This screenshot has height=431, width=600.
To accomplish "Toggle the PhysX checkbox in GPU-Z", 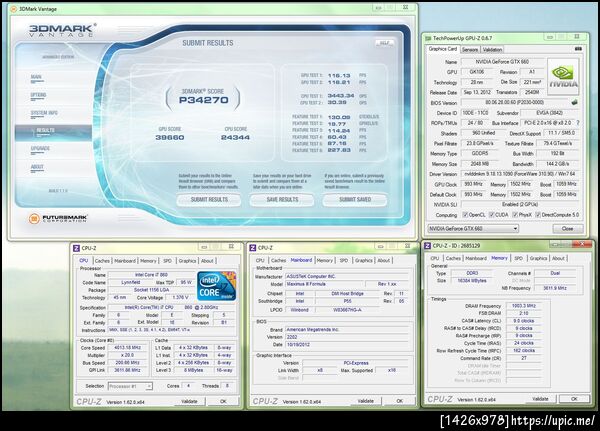I will tap(515, 215).
